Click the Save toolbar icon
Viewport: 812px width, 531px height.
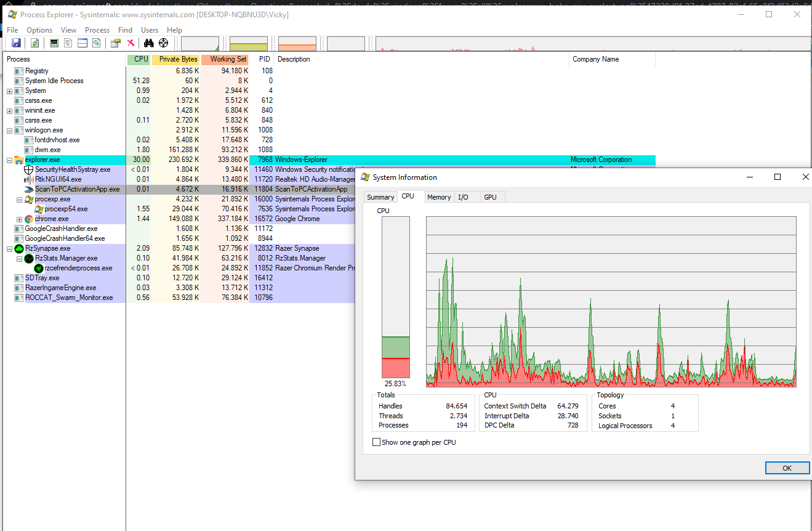click(16, 43)
